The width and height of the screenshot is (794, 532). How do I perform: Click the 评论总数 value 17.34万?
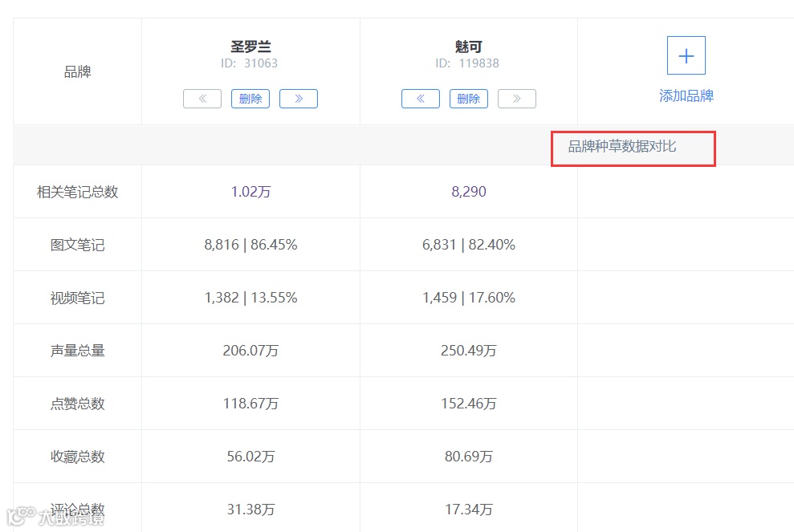469,510
